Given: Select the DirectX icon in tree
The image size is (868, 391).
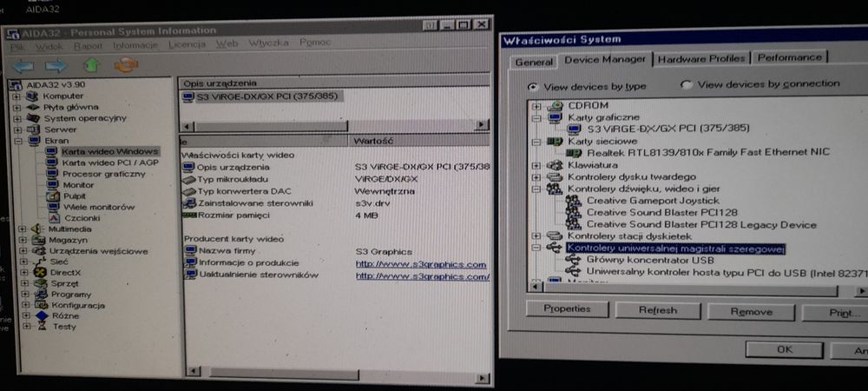Looking at the screenshot, I should 39,273.
